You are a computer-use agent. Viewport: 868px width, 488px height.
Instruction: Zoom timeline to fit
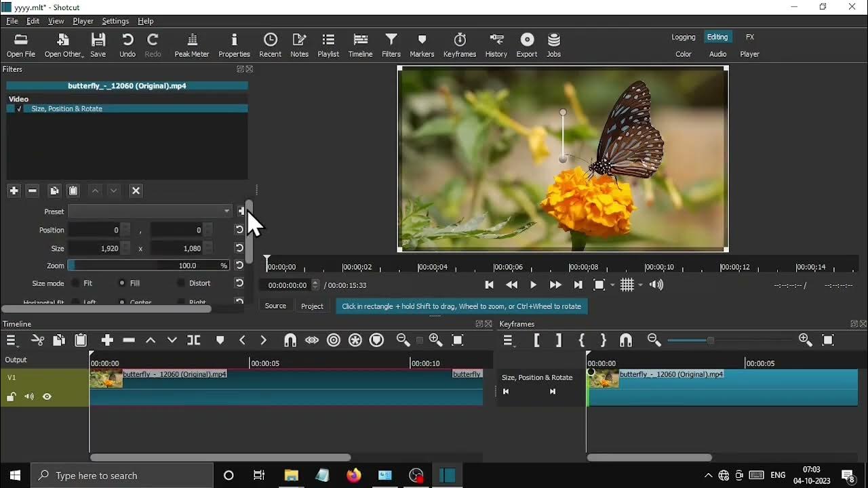pyautogui.click(x=458, y=340)
